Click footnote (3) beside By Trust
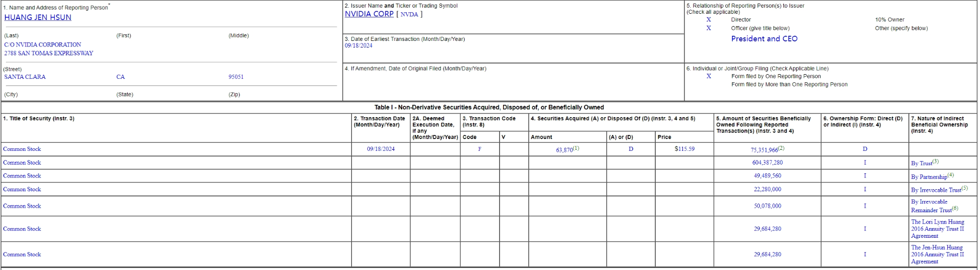 [x=935, y=162]
